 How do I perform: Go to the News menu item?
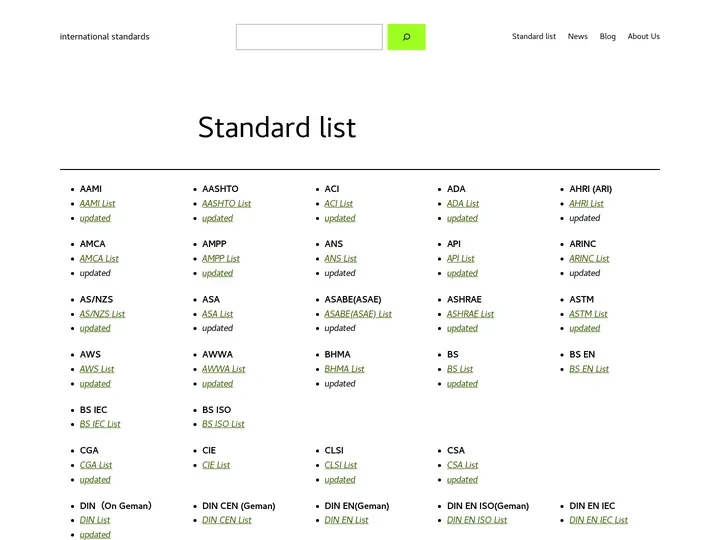[x=578, y=36]
